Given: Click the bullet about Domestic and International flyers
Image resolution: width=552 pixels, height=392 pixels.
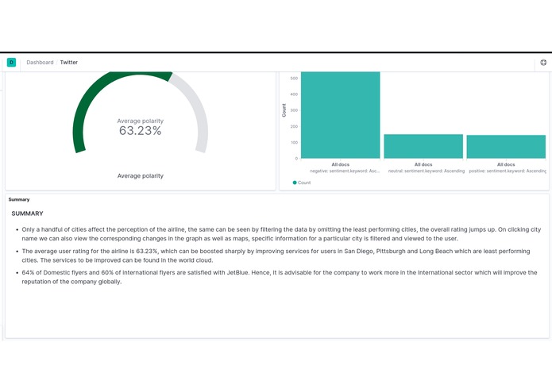Looking at the screenshot, I should coord(280,277).
